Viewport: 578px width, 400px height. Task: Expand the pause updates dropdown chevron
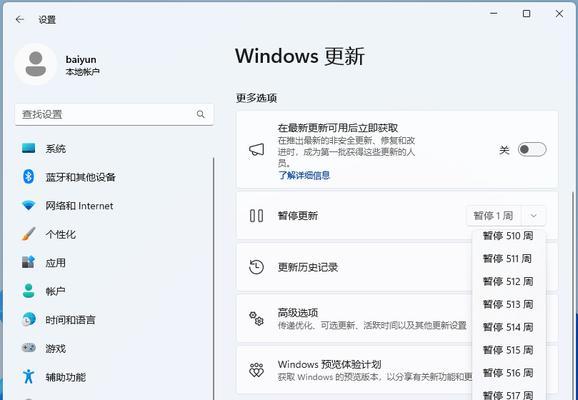533,216
